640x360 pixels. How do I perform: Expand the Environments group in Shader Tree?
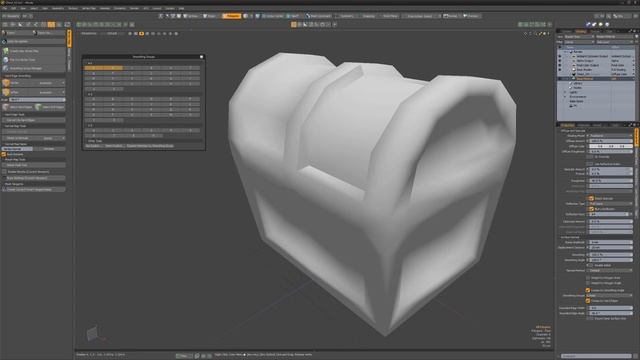coord(566,97)
